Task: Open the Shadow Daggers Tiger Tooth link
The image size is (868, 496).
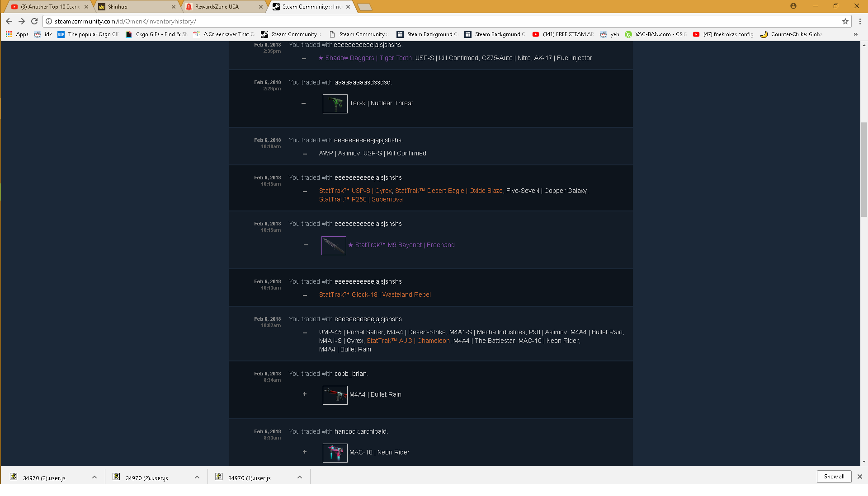Action: click(368, 58)
